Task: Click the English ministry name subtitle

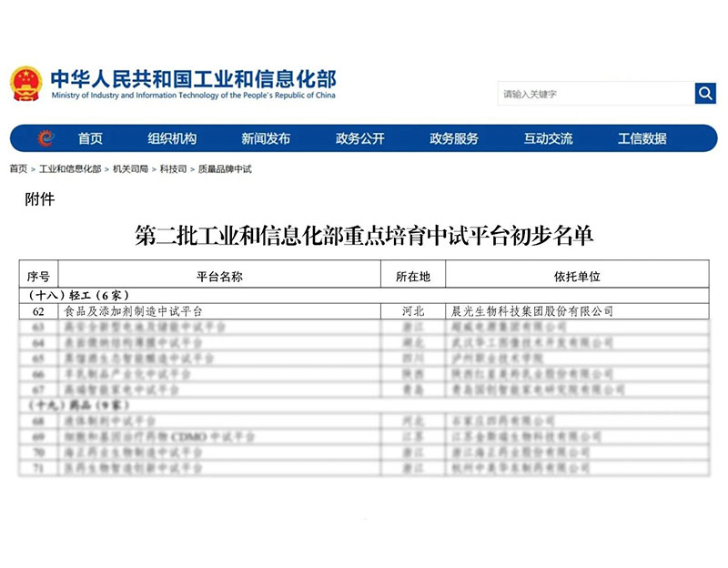Action: [x=193, y=96]
